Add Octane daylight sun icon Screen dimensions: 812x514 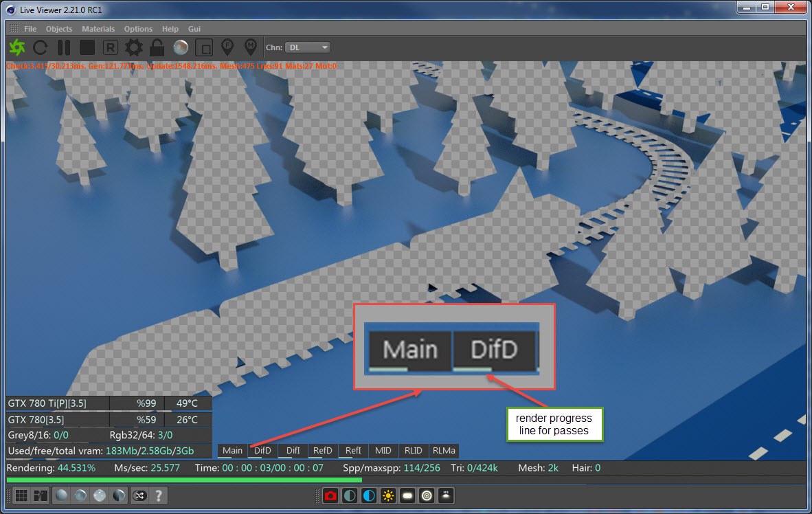click(388, 496)
